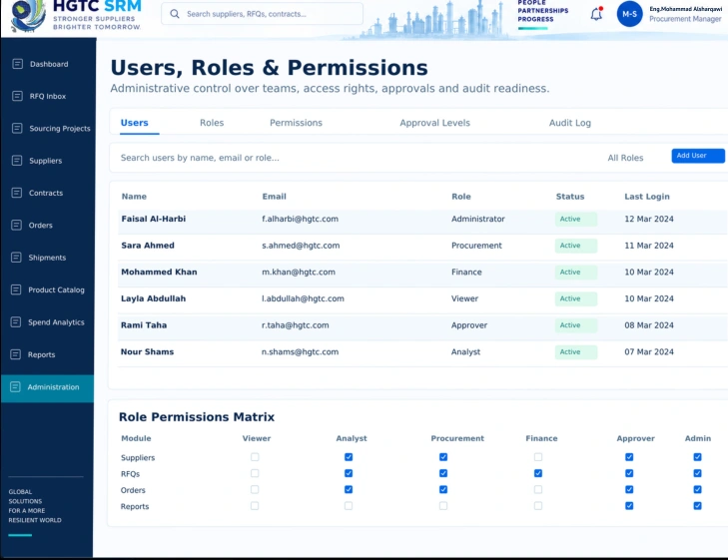The image size is (728, 560).
Task: Toggle Suppliers permission for Viewer
Action: click(255, 457)
